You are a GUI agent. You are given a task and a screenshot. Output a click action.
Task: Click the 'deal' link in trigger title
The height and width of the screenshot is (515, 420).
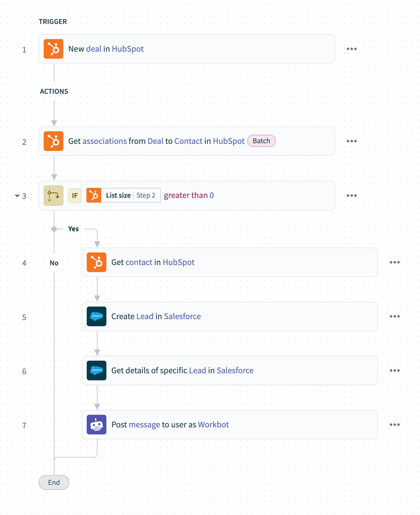coord(94,49)
